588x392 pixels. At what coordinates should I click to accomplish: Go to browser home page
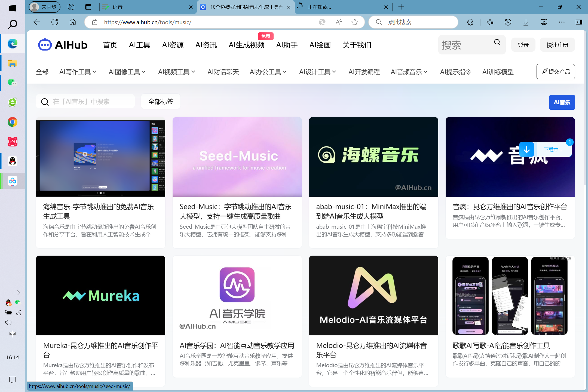click(x=73, y=22)
